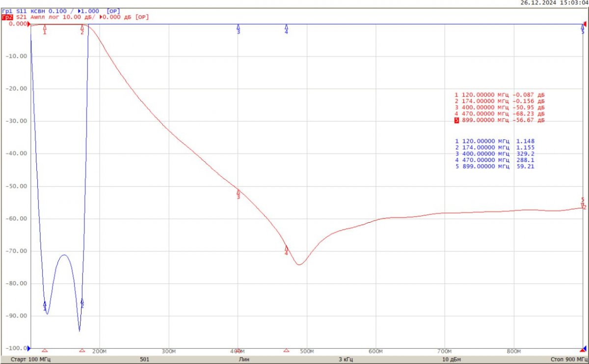The height and width of the screenshot is (364, 589).
Task: Edit the 10 дБм output power
Action: click(452, 360)
